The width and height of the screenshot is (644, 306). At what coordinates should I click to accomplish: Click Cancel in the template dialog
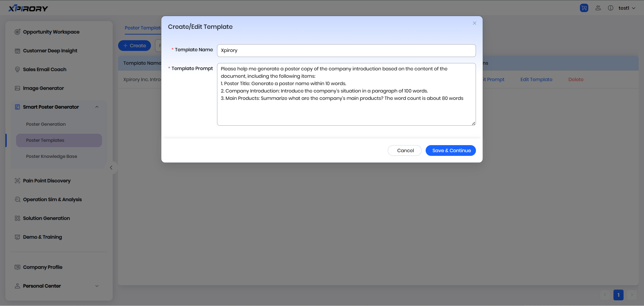405,150
